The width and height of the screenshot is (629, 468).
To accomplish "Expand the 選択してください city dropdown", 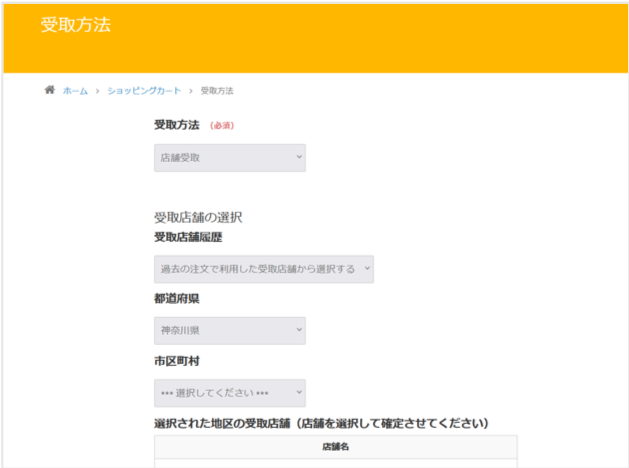I will click(x=230, y=393).
